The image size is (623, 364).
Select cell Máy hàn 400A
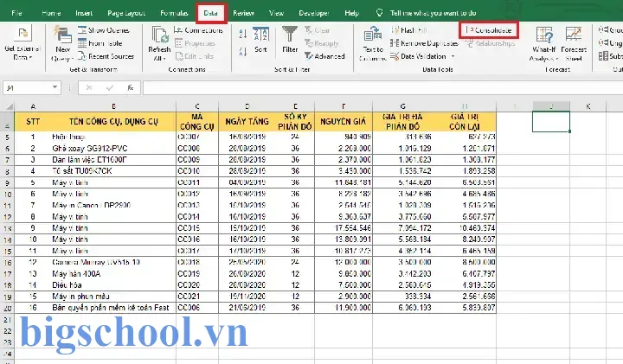point(113,274)
